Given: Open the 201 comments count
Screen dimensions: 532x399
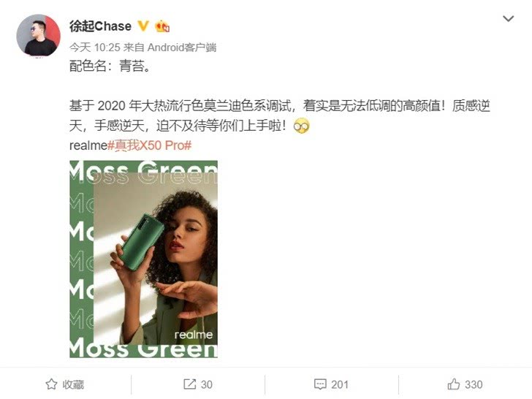Looking at the screenshot, I should [x=340, y=384].
